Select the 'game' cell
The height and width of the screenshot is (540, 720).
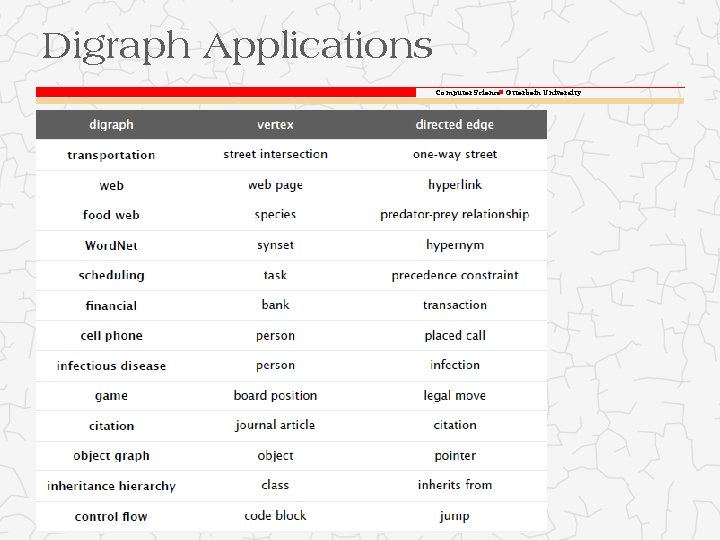pos(111,396)
